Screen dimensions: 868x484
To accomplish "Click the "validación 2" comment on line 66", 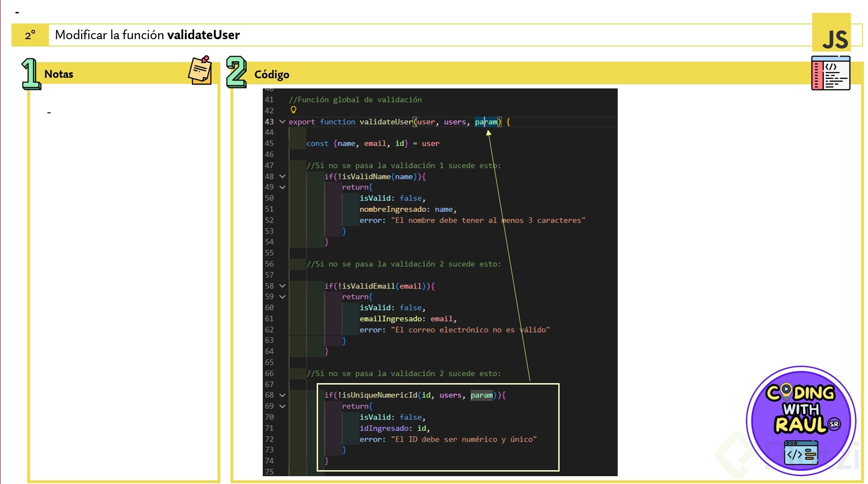I will coord(403,374).
